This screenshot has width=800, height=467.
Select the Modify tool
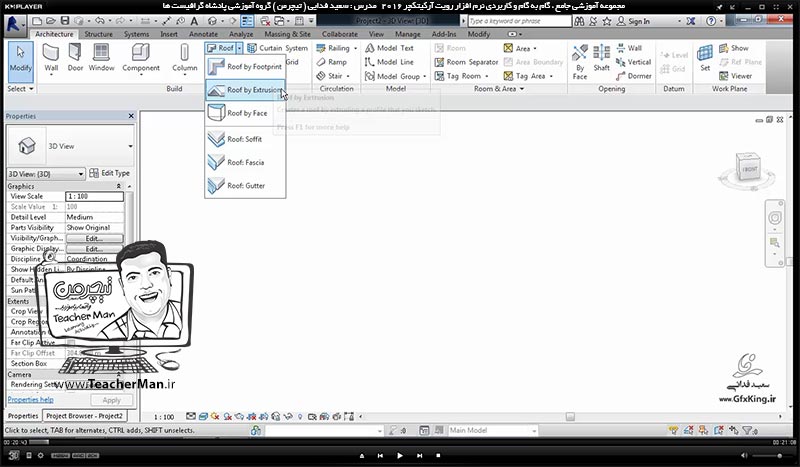[x=20, y=61]
